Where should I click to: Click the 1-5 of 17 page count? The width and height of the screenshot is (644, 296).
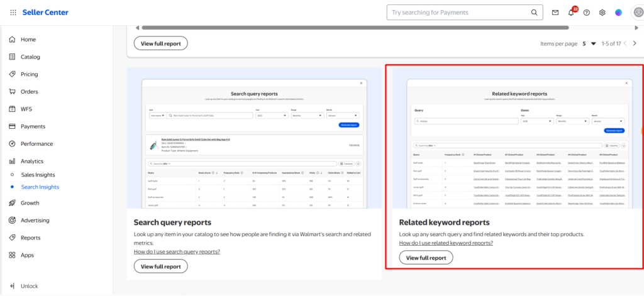click(x=611, y=43)
